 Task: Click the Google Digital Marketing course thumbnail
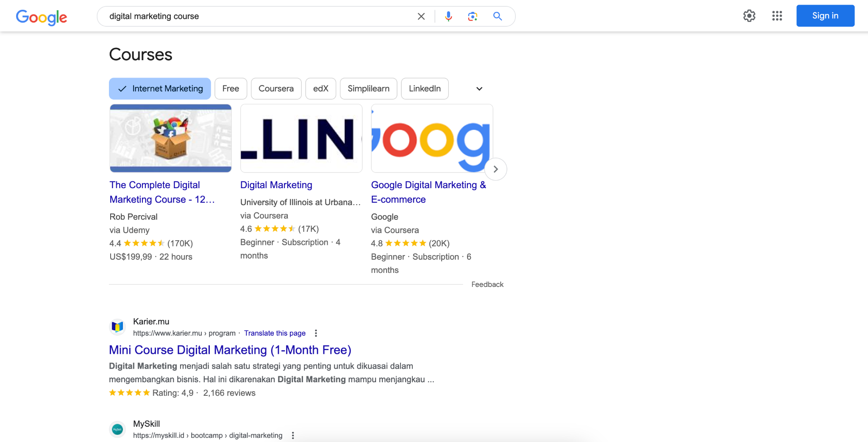pos(432,138)
